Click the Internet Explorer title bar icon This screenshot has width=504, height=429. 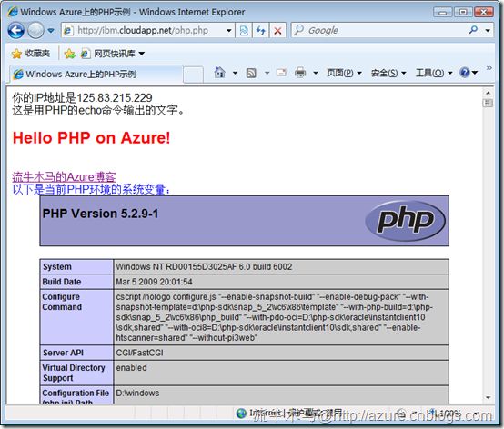tap(13, 12)
